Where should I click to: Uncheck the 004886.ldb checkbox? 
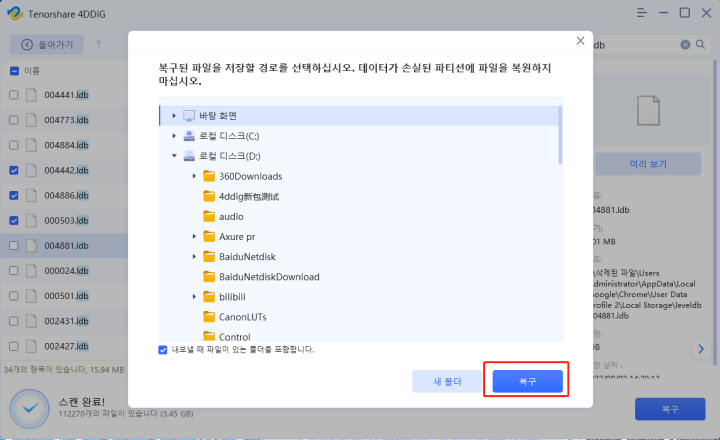tap(14, 195)
